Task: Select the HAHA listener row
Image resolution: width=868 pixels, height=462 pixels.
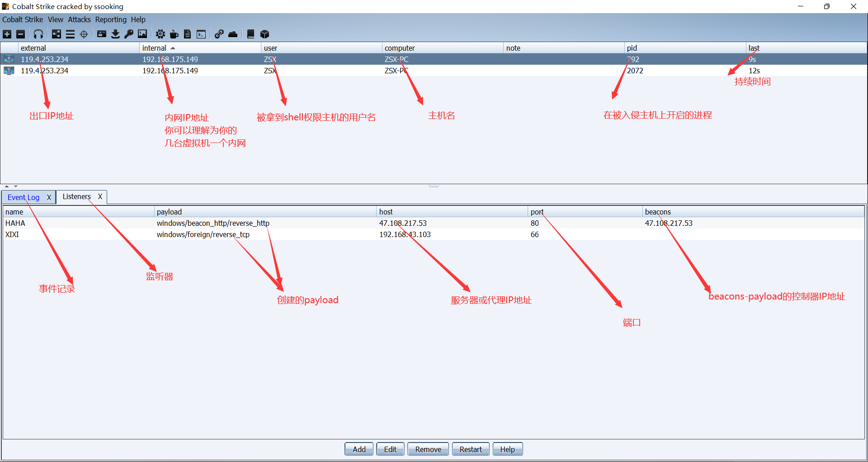Action: (434, 223)
